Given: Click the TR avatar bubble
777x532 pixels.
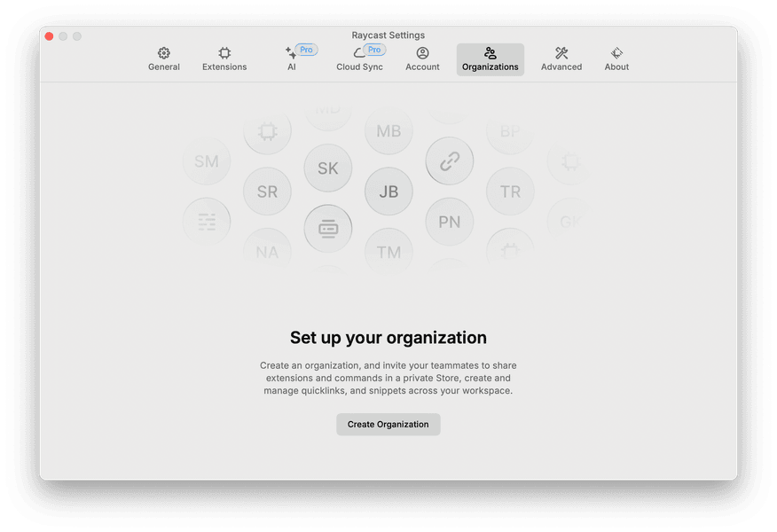Looking at the screenshot, I should coord(510,192).
